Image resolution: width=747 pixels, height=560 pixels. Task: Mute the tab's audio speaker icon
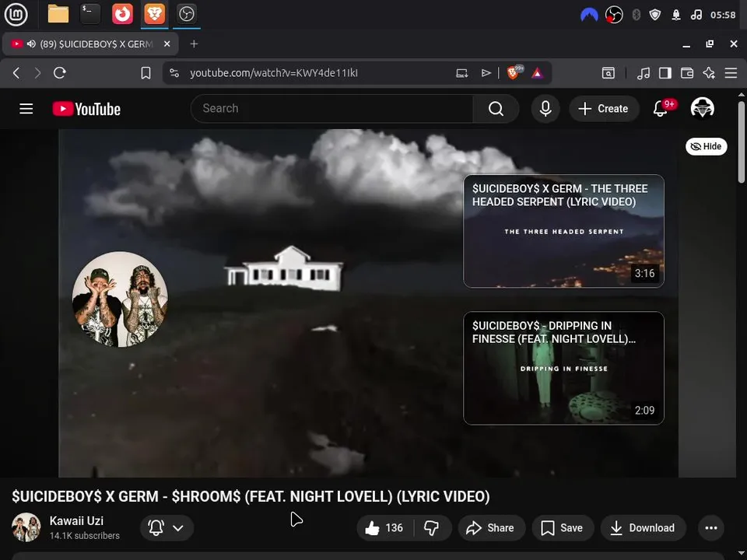31,44
